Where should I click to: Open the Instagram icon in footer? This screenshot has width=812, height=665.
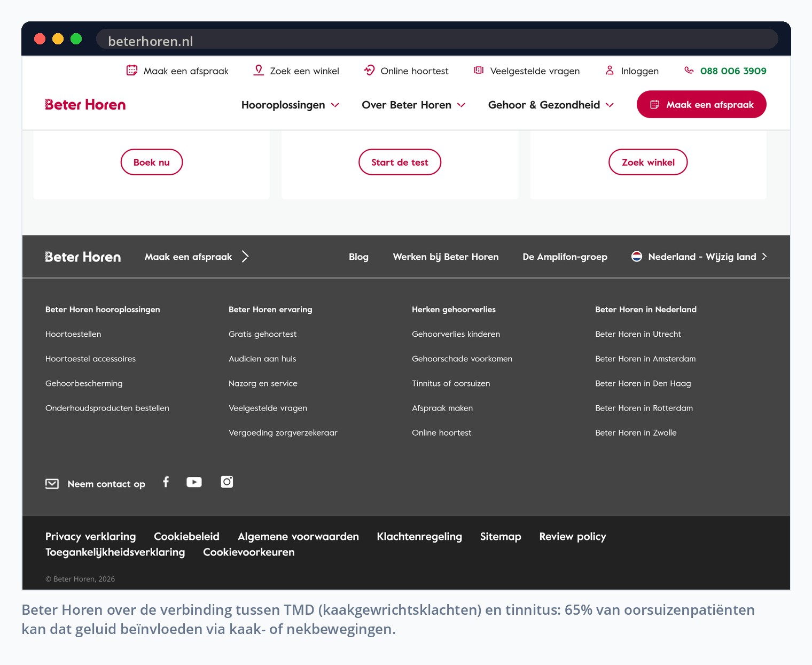[x=227, y=482]
